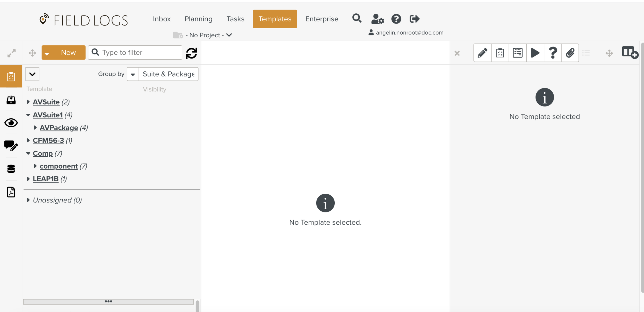Open the import inbox sidebar icon
Viewport: 644px width, 312px height.
(11, 100)
